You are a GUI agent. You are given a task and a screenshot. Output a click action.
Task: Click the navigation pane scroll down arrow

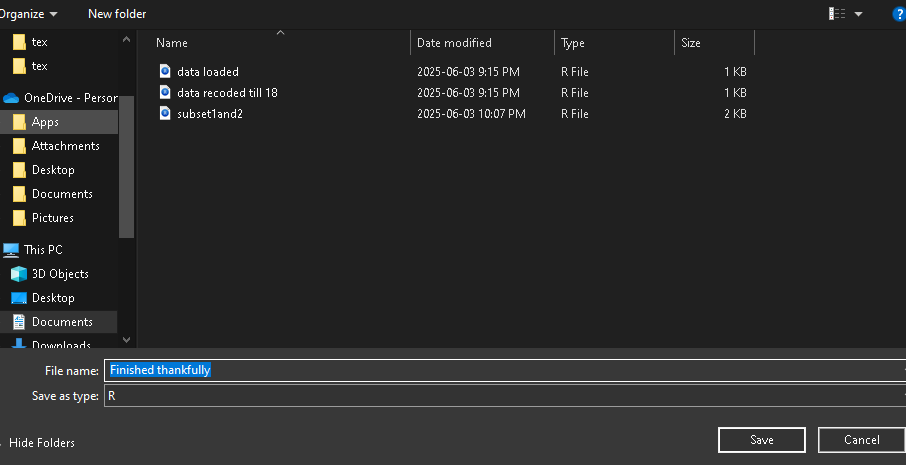tap(127, 340)
